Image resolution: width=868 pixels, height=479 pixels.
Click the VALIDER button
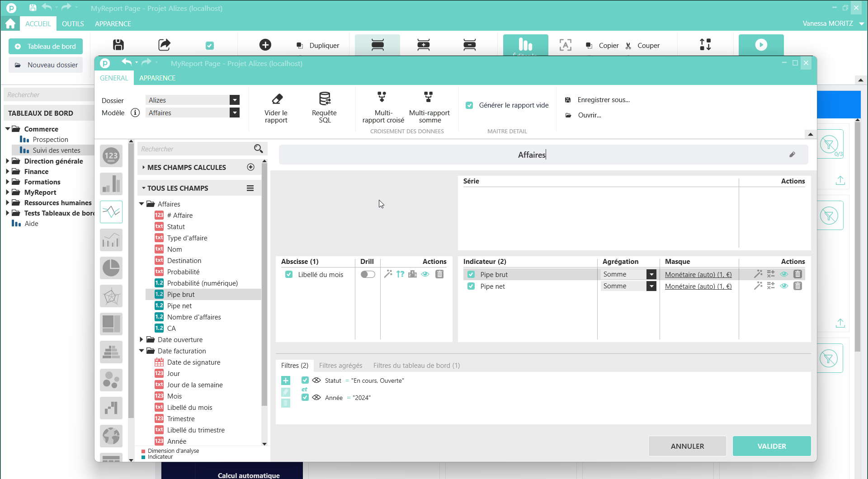pyautogui.click(x=771, y=446)
